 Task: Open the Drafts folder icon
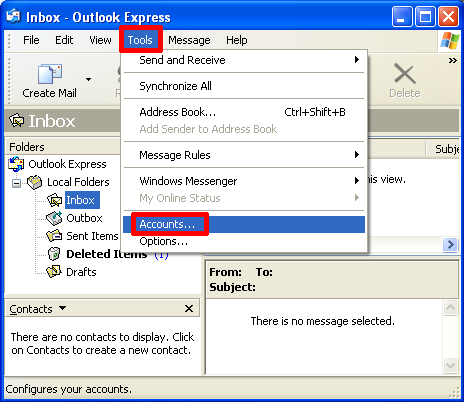pyautogui.click(x=54, y=272)
